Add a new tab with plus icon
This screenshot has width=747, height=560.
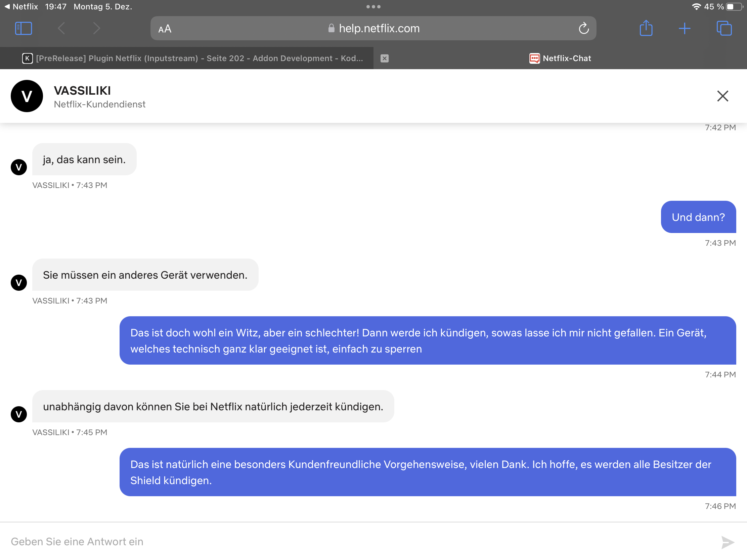[x=685, y=28]
